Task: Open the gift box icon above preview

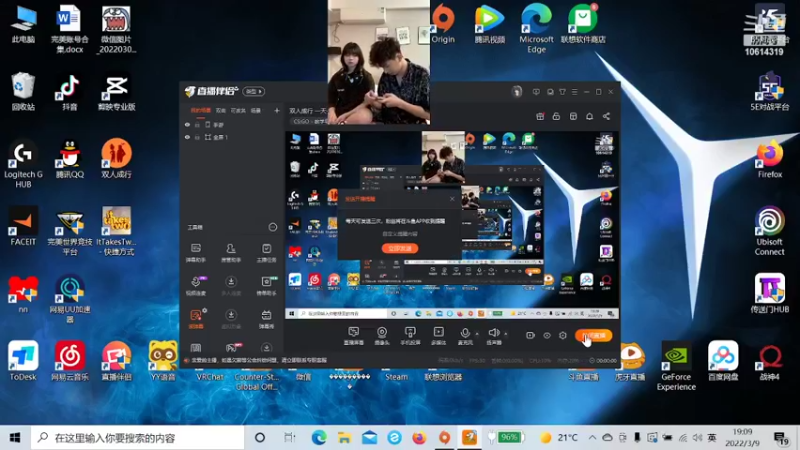Action: point(540,116)
